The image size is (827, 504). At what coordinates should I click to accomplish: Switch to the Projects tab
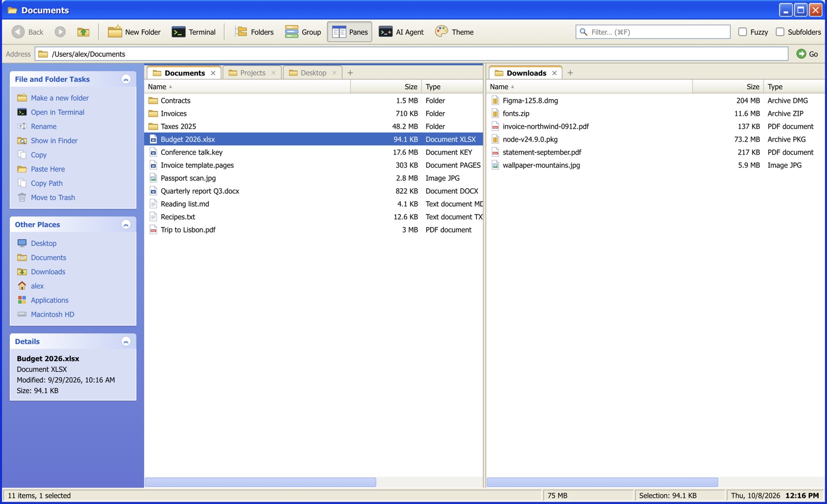point(252,73)
